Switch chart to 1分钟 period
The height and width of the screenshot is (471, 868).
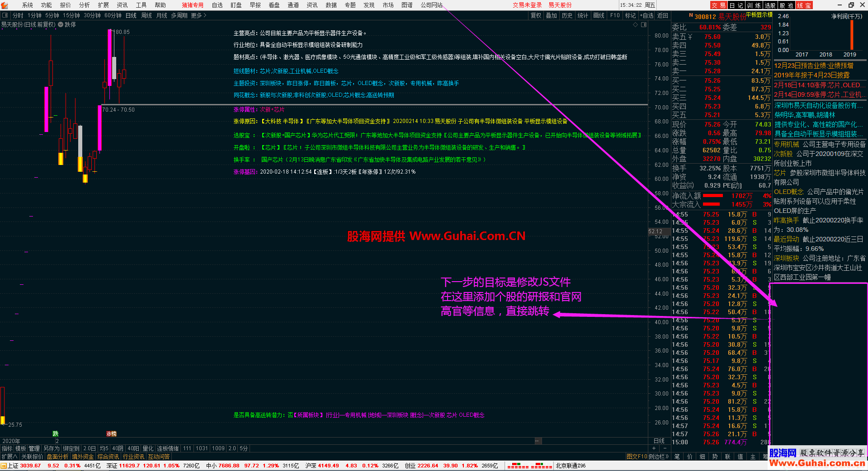(34, 15)
